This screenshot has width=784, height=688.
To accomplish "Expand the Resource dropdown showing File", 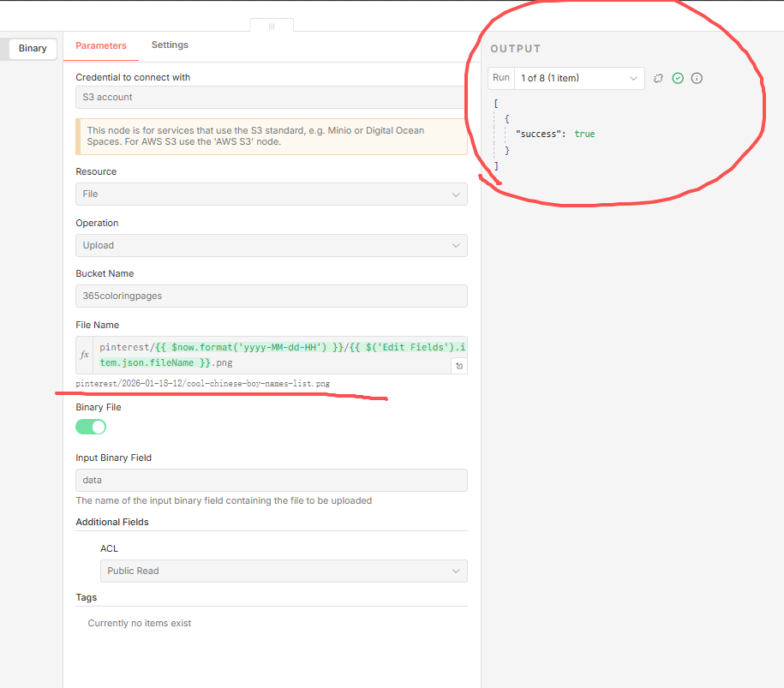I will coord(271,194).
